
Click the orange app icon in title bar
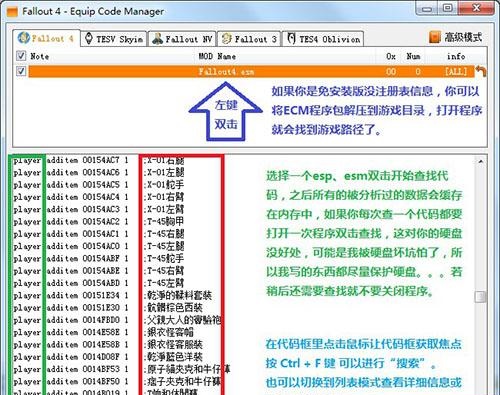12,11
